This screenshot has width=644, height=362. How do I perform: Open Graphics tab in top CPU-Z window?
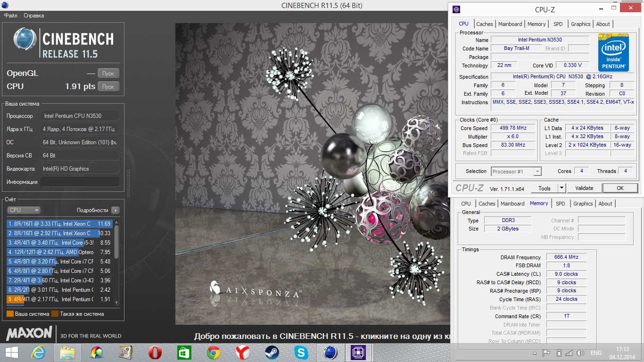click(x=580, y=24)
